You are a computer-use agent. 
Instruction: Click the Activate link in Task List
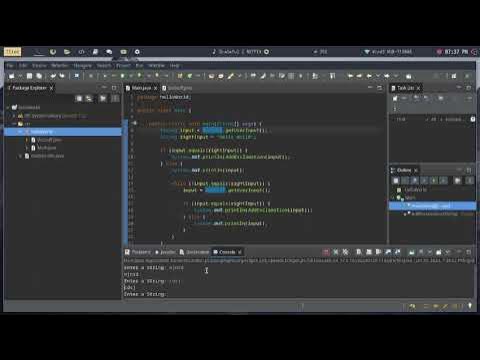click(453, 119)
